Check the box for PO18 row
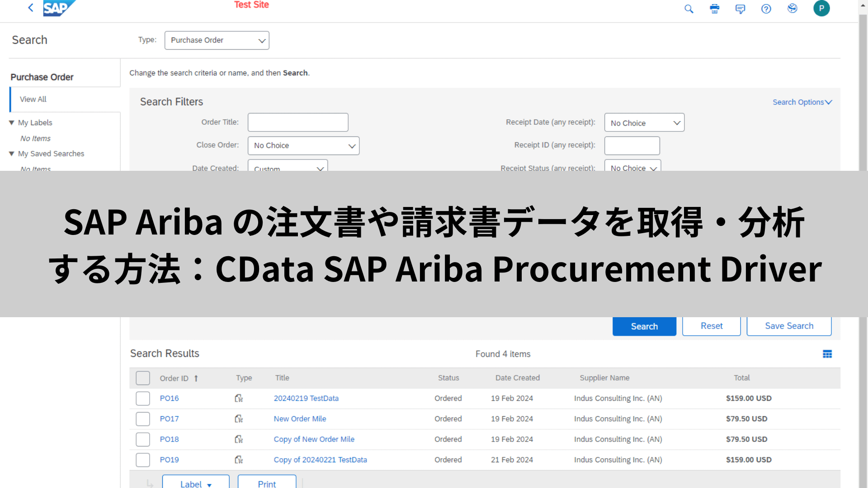The height and width of the screenshot is (488, 868). (143, 439)
